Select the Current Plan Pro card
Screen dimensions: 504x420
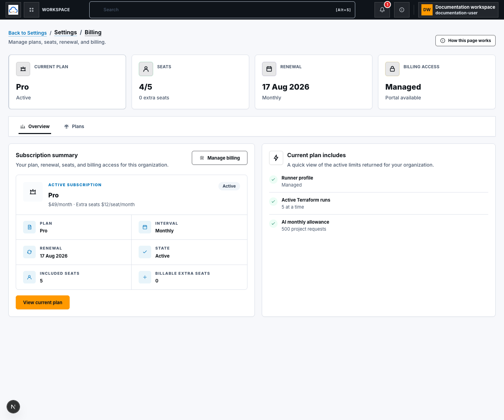pyautogui.click(x=67, y=82)
